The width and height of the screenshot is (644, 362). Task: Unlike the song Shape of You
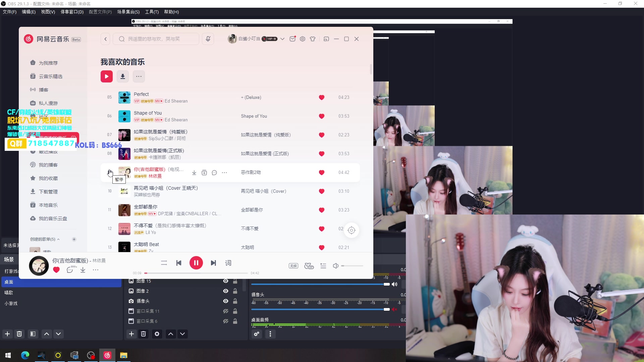click(322, 116)
